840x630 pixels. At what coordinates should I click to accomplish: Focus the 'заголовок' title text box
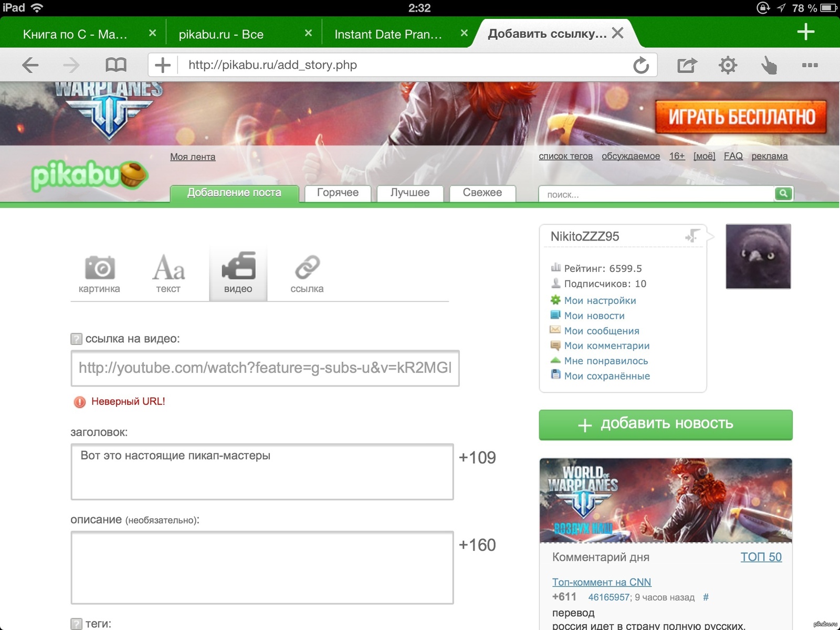point(262,471)
